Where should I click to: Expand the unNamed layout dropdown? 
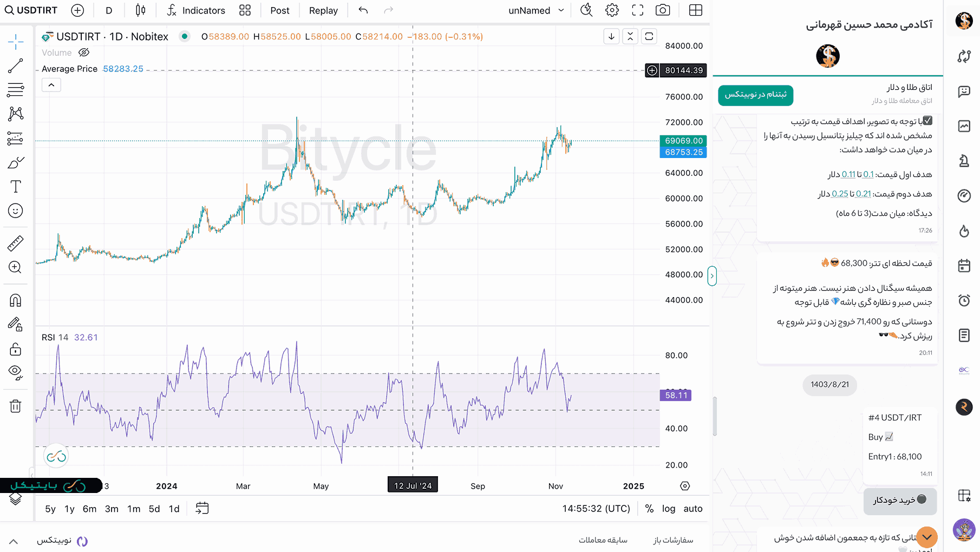[537, 10]
